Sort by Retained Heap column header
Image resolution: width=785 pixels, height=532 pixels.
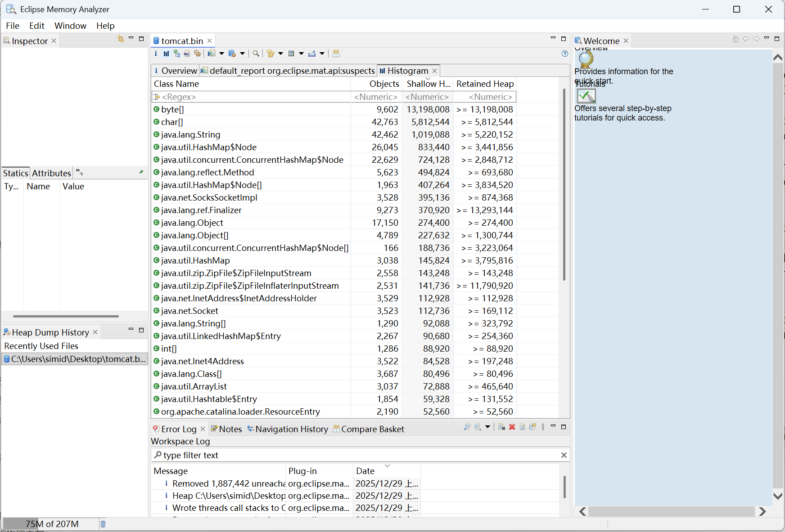484,84
